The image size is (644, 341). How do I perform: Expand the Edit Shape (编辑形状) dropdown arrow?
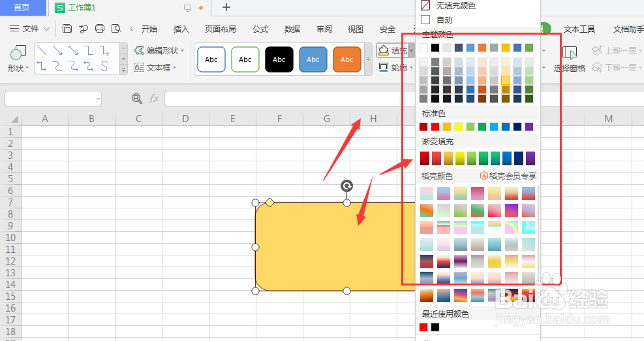182,50
